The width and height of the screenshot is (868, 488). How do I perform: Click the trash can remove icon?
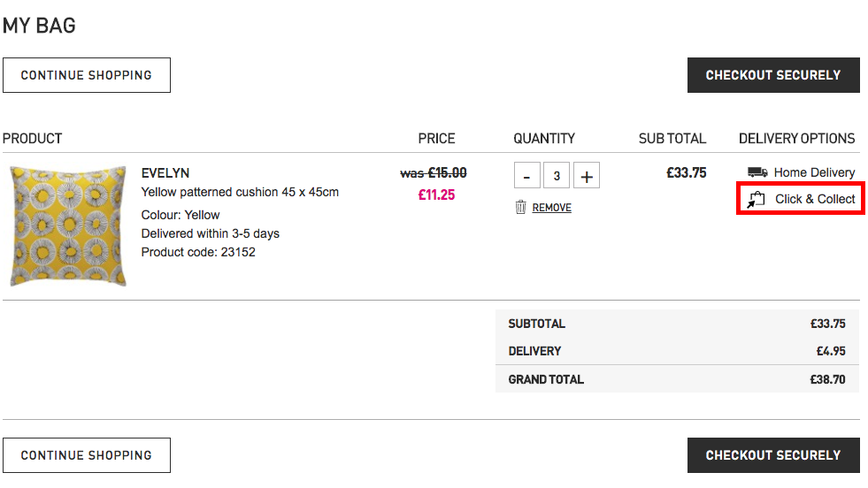tap(521, 208)
